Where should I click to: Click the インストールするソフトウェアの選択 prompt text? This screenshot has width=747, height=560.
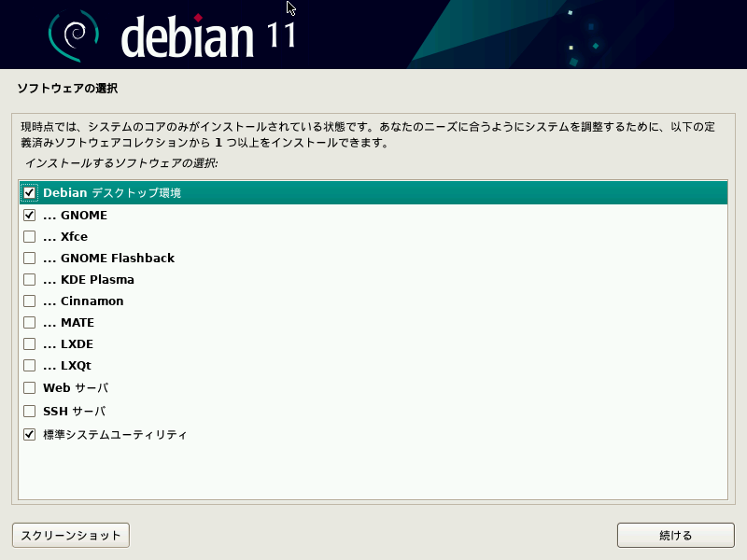(x=121, y=163)
